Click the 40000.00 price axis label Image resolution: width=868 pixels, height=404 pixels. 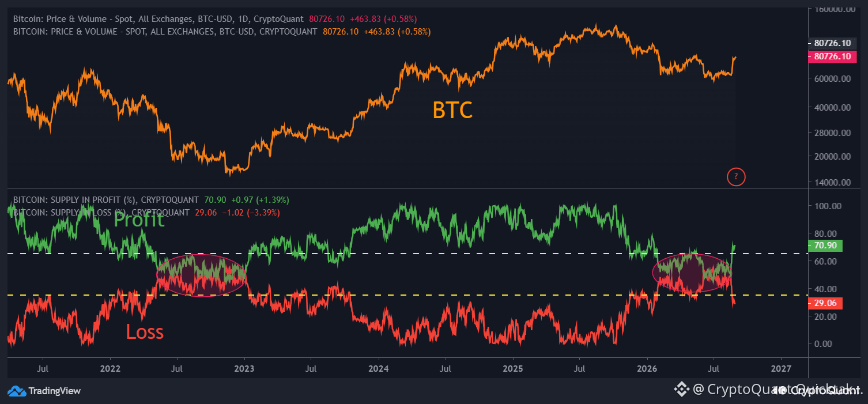(x=832, y=107)
